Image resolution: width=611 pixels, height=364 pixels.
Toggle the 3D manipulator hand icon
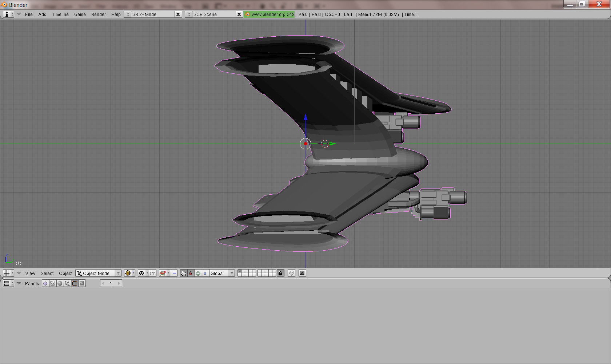point(183,273)
